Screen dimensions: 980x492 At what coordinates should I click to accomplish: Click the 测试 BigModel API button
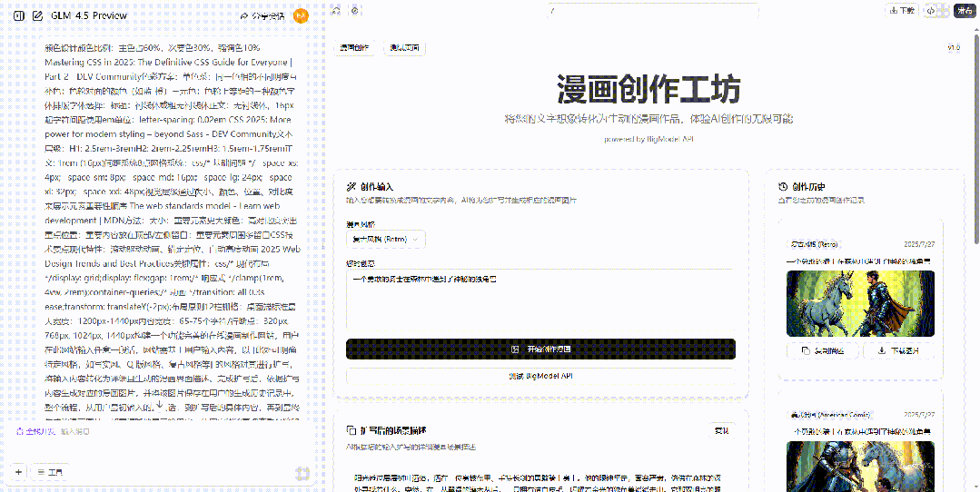click(x=540, y=375)
